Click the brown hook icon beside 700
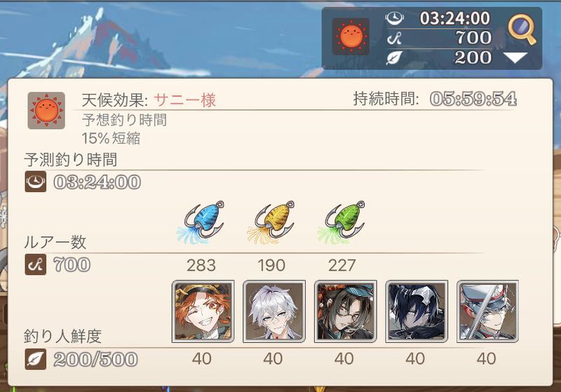This screenshot has height=392, width=561. (x=36, y=264)
